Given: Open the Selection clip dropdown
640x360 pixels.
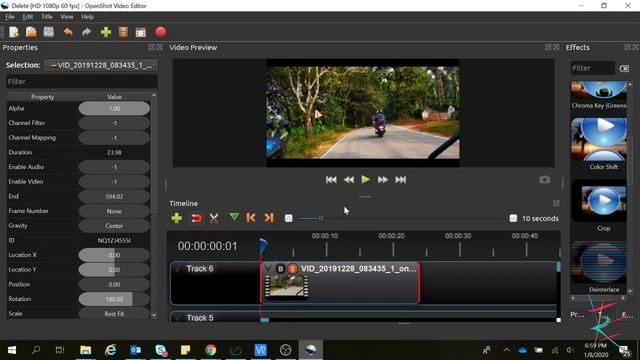Looking at the screenshot, I should (101, 65).
